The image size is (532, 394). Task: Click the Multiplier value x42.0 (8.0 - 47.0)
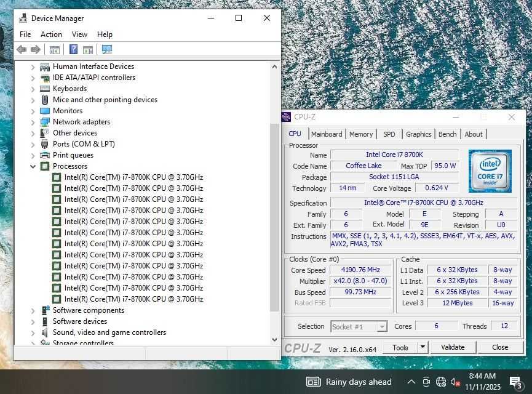click(x=360, y=281)
